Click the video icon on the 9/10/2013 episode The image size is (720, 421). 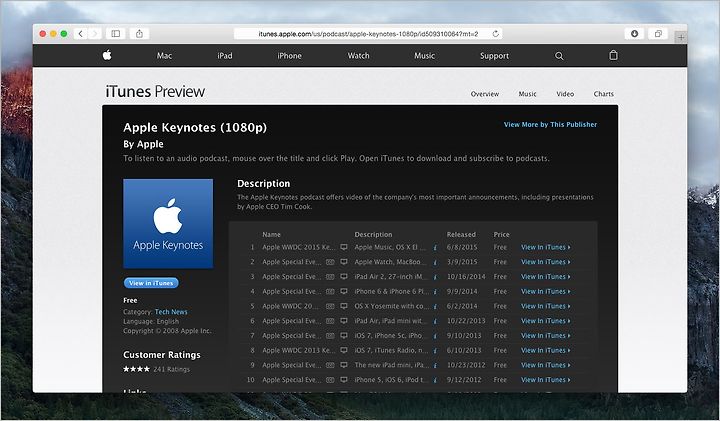[x=343, y=335]
